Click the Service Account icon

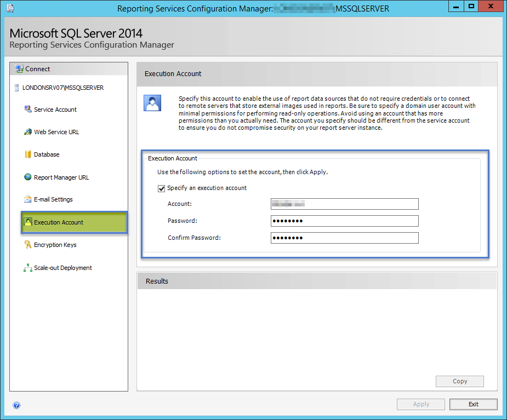pyautogui.click(x=28, y=109)
